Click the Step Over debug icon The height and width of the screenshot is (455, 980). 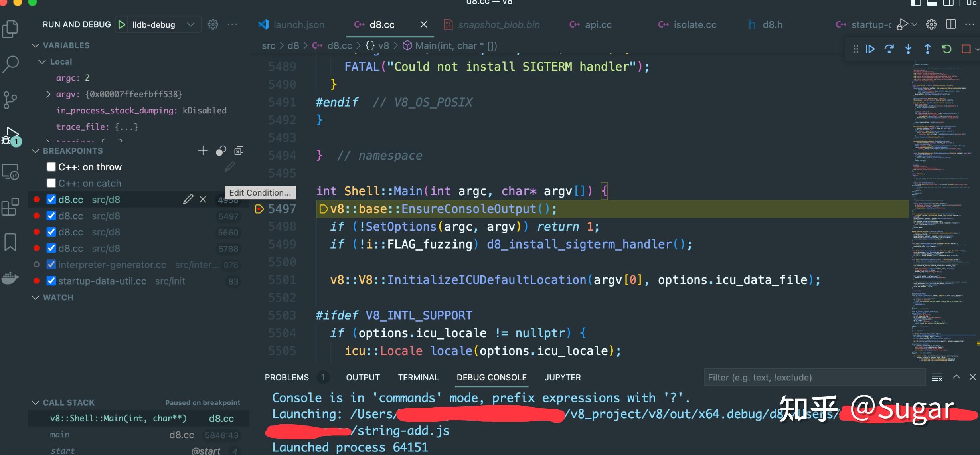point(889,49)
